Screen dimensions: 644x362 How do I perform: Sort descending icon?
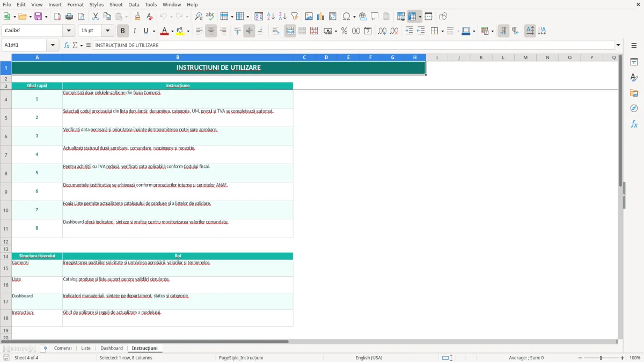click(282, 16)
